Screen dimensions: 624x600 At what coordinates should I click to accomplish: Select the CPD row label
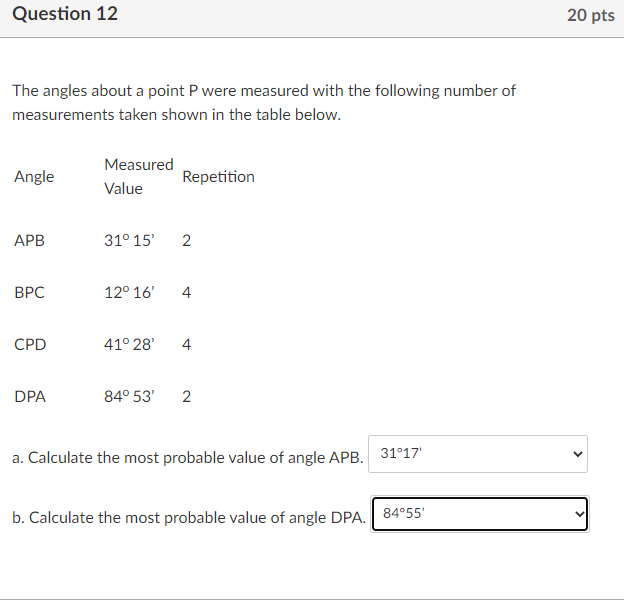click(30, 345)
